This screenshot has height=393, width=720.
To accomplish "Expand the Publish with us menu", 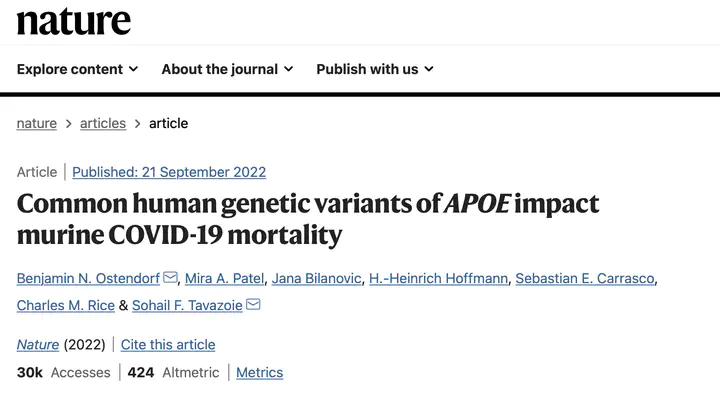I will [x=375, y=69].
